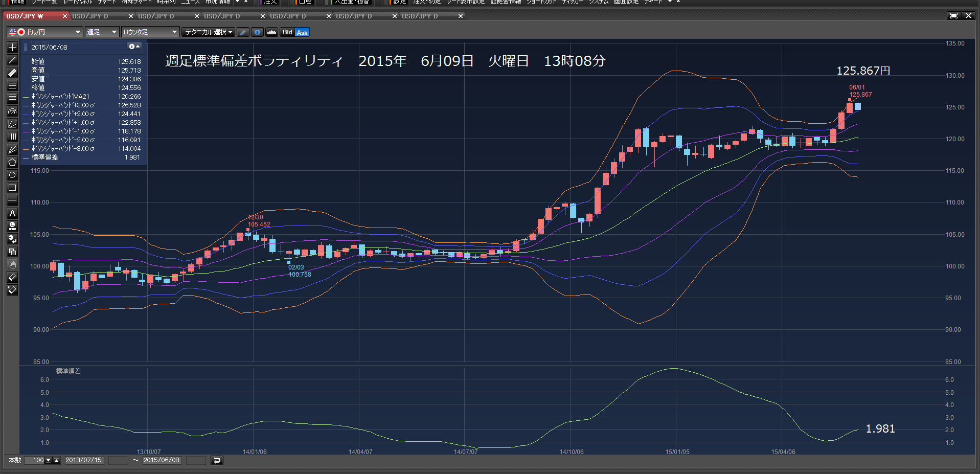The image size is (980, 474).
Task: Select the trend line drawing tool
Action: [12, 60]
